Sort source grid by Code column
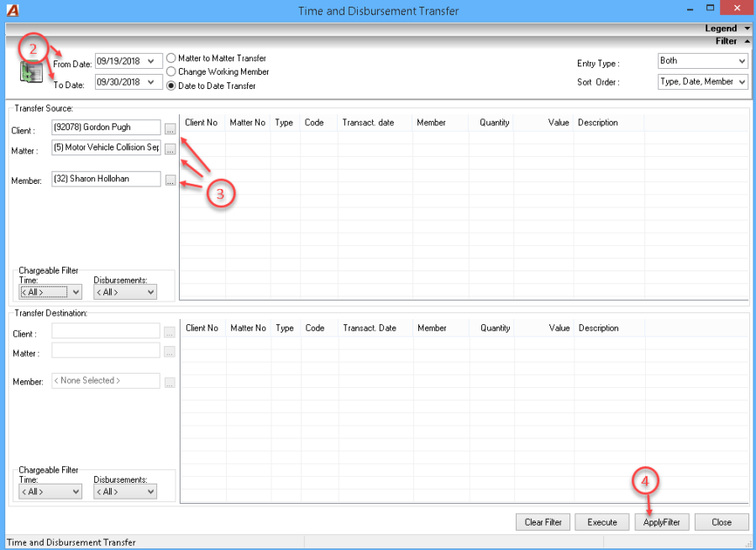The width and height of the screenshot is (756, 550). (x=318, y=123)
